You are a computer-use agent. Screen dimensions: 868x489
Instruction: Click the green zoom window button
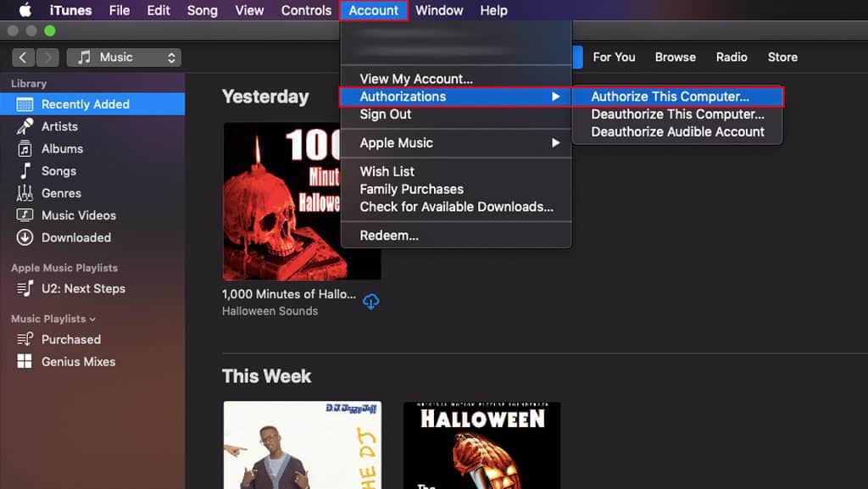point(50,31)
